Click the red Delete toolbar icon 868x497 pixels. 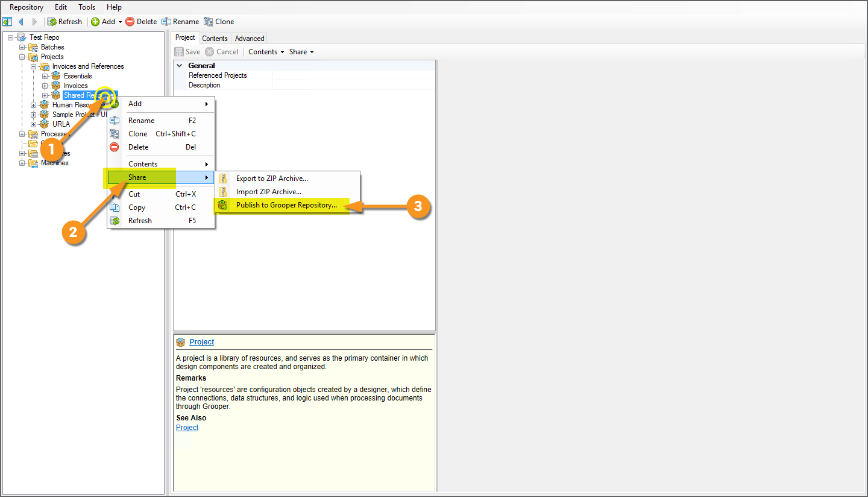coord(130,22)
